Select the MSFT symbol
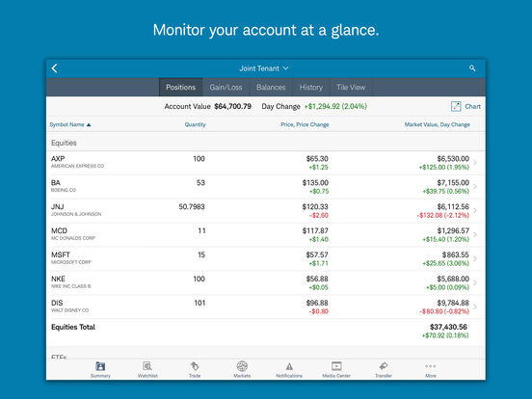The width and height of the screenshot is (532, 399). click(61, 254)
